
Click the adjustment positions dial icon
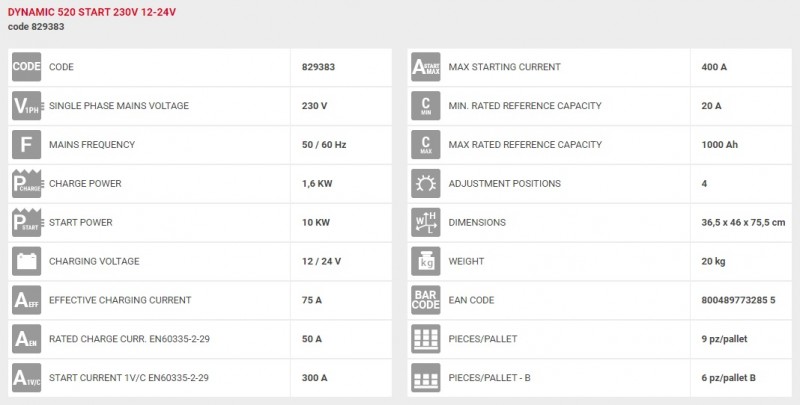click(426, 184)
